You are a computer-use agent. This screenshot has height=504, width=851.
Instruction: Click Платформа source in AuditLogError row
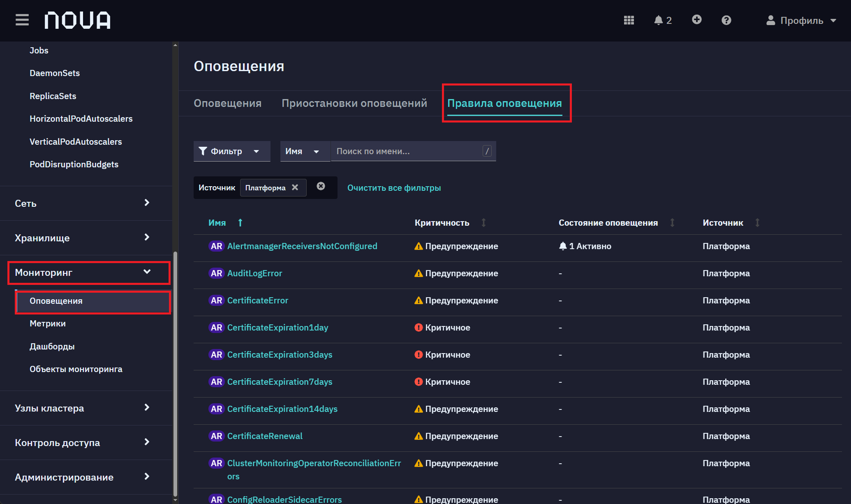point(726,273)
